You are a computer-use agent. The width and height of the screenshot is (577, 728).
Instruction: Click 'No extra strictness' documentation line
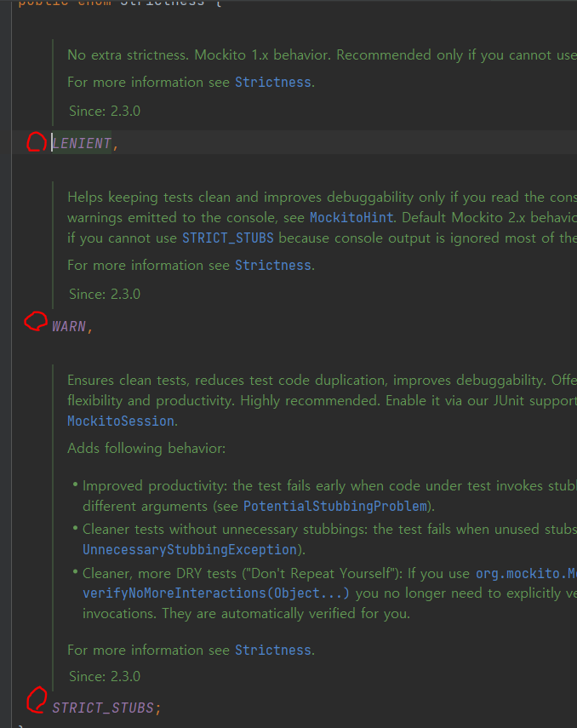coord(323,55)
